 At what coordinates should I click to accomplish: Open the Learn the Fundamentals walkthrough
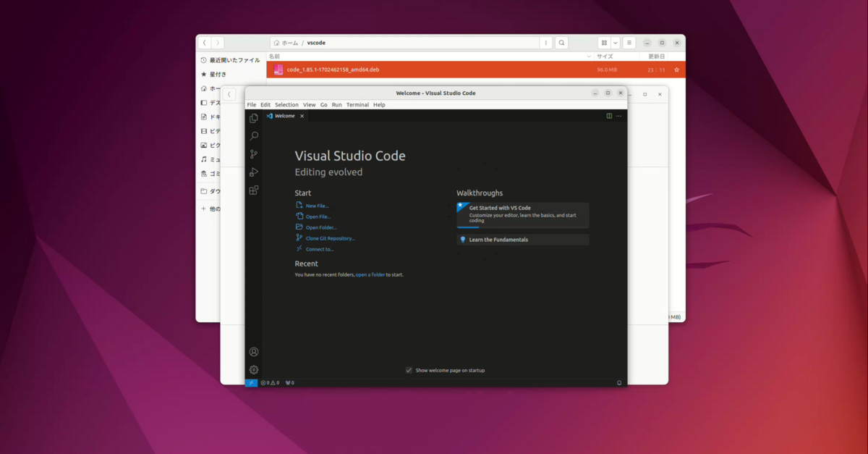pyautogui.click(x=523, y=240)
